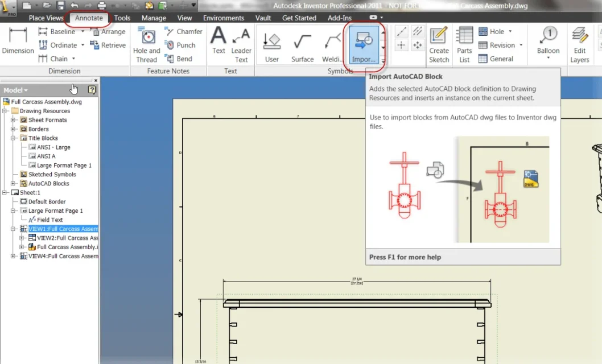Select the Balloon tool
Viewport: 602px width, 364px height.
click(548, 40)
